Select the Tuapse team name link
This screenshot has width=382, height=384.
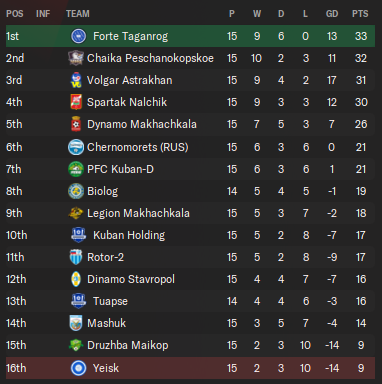[110, 301]
